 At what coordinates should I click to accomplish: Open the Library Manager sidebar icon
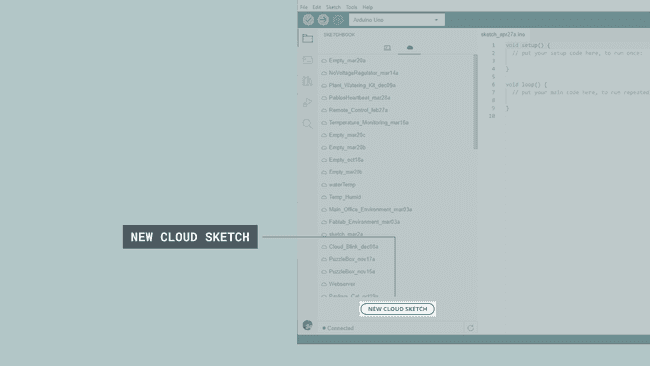point(308,81)
